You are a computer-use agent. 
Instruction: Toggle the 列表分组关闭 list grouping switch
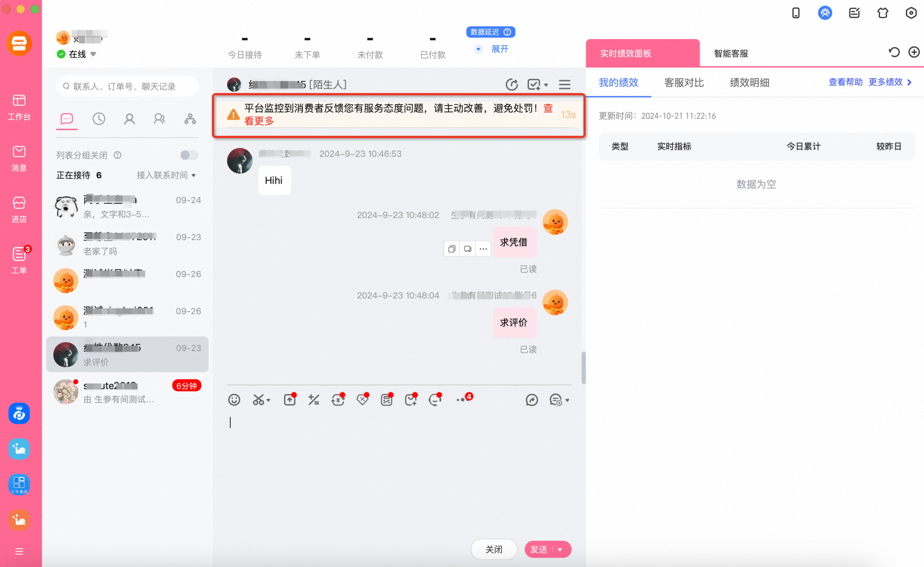[189, 155]
